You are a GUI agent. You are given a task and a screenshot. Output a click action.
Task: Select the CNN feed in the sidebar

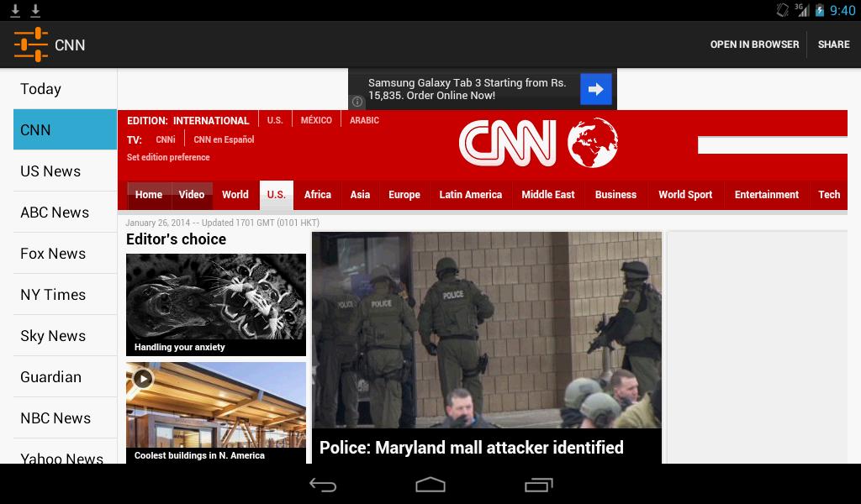(x=61, y=130)
